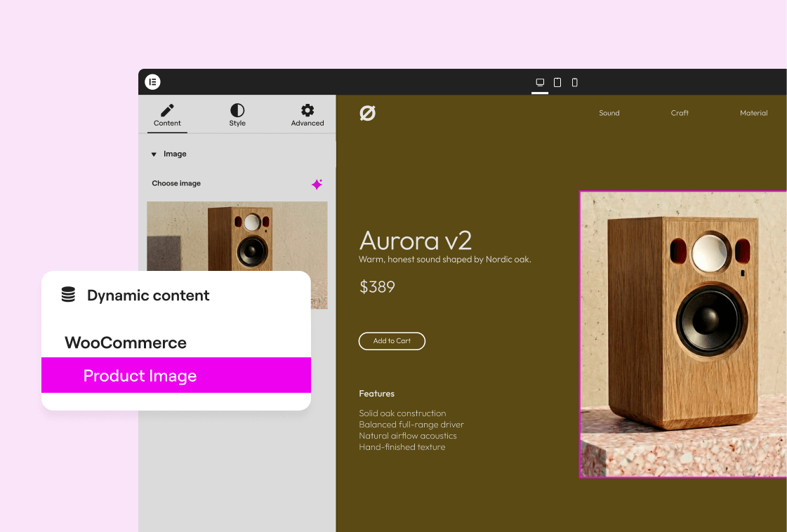
Task: Click the Elementor logo icon
Action: [x=152, y=82]
